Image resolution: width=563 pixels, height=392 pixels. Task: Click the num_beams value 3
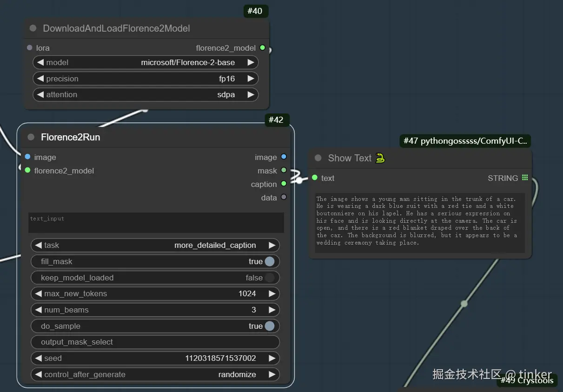(254, 310)
